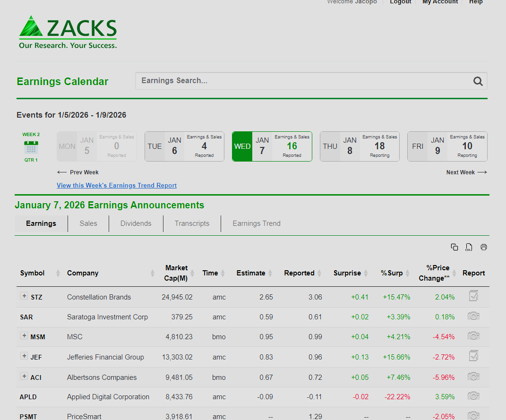
Task: Click Jefferies Financial Group company name
Action: tap(105, 357)
